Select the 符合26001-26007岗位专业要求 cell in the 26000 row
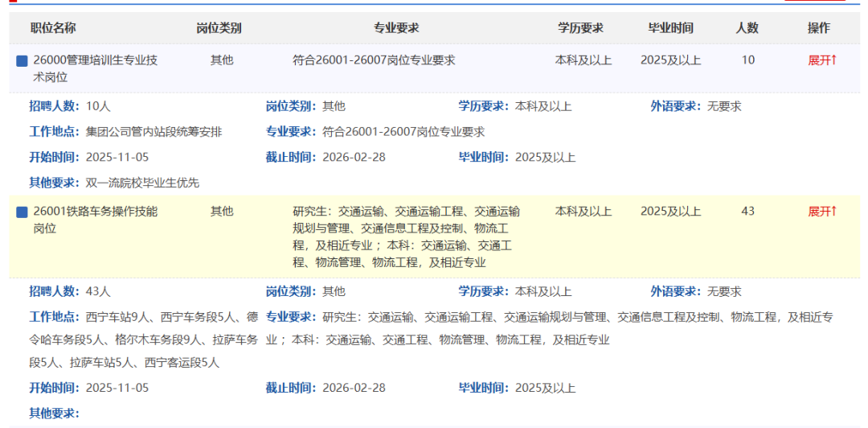868x428 pixels. click(x=375, y=60)
